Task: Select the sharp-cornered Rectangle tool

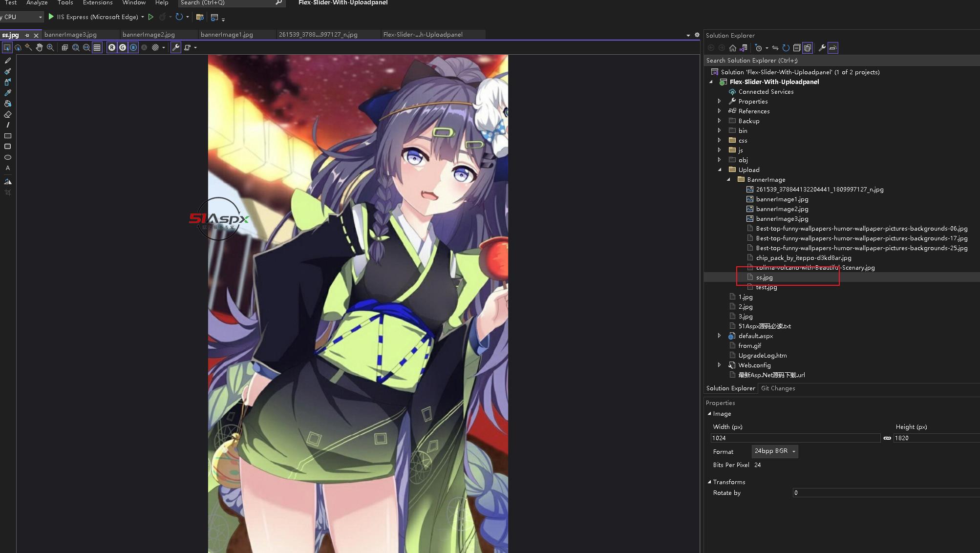Action: [x=8, y=136]
